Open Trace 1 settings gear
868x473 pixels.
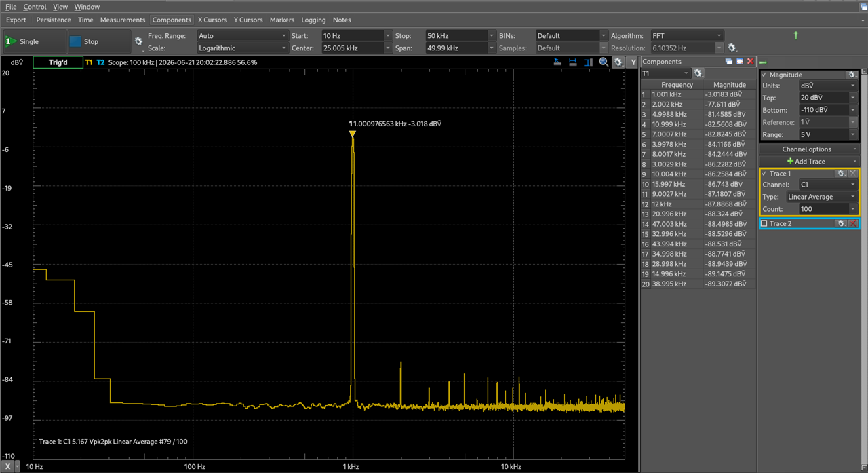pos(841,174)
